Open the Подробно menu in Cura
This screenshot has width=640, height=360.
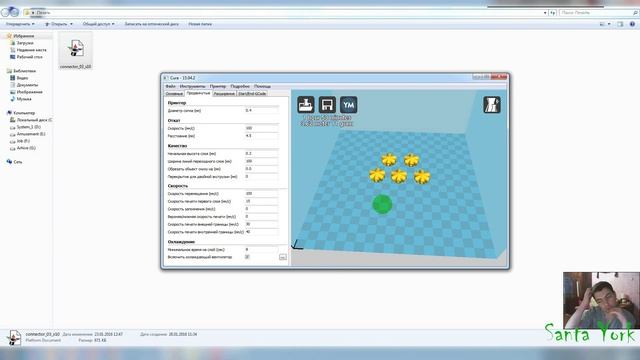click(x=240, y=87)
